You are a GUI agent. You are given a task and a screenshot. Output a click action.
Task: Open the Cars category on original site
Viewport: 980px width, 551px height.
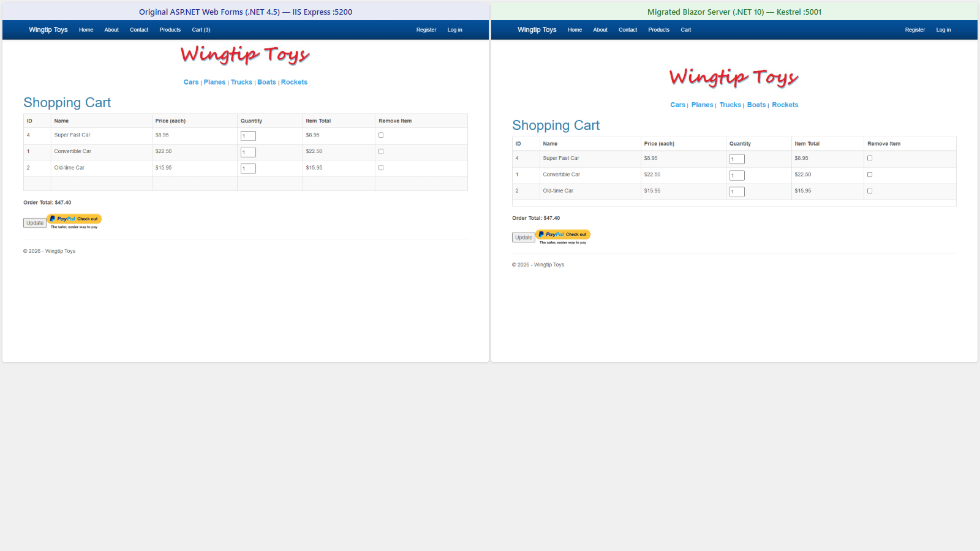point(191,81)
